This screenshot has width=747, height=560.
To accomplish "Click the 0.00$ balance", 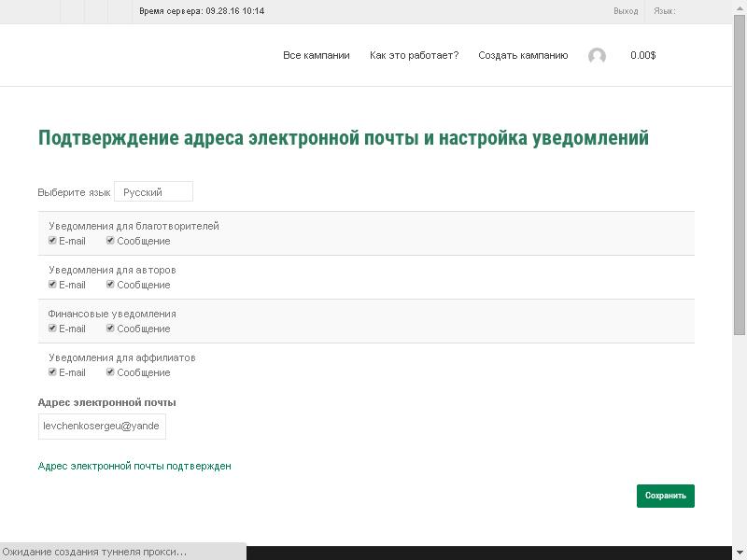I will [x=642, y=55].
